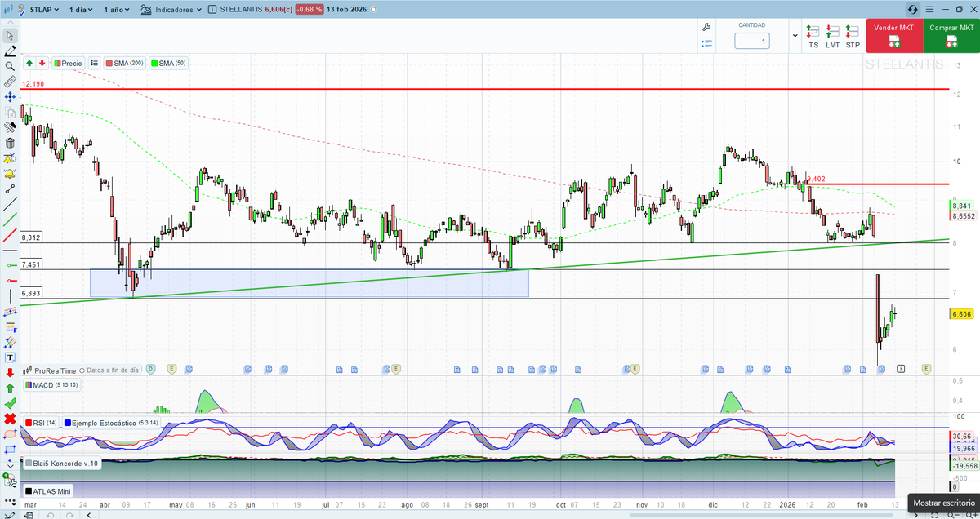Viewport: 980px width, 519px height.
Task: Click the red down arrow next to Precio
Action: point(42,63)
